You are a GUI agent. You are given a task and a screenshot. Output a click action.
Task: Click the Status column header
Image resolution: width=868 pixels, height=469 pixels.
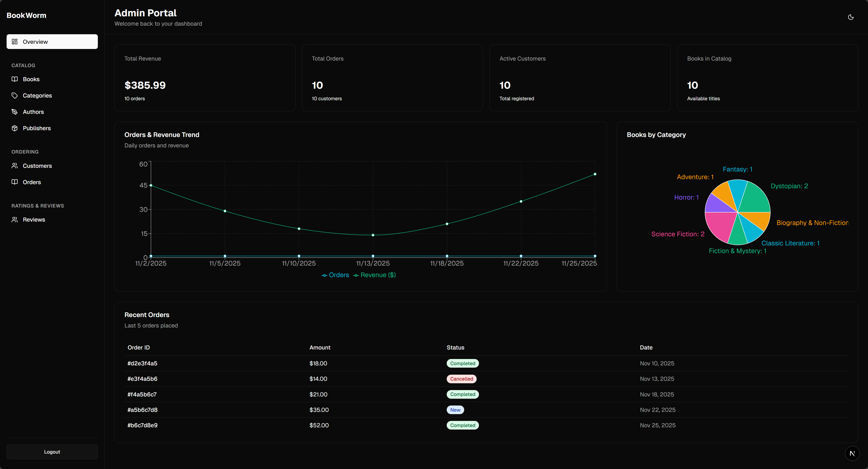point(456,348)
